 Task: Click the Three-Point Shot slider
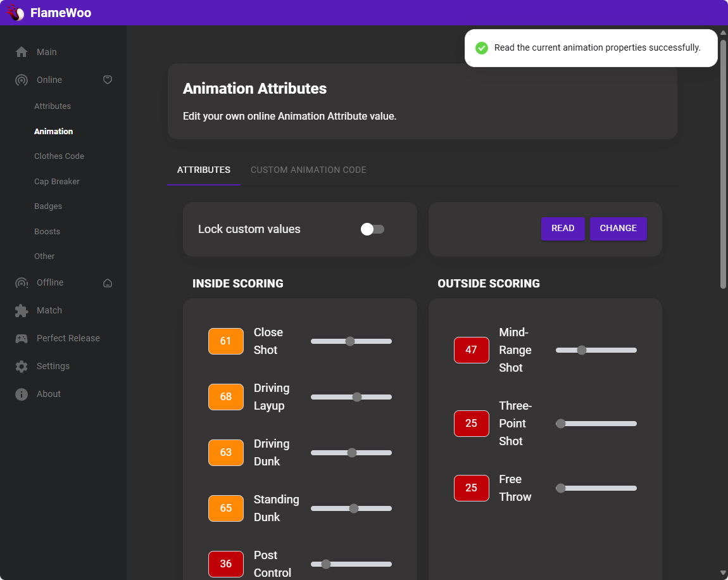click(596, 424)
